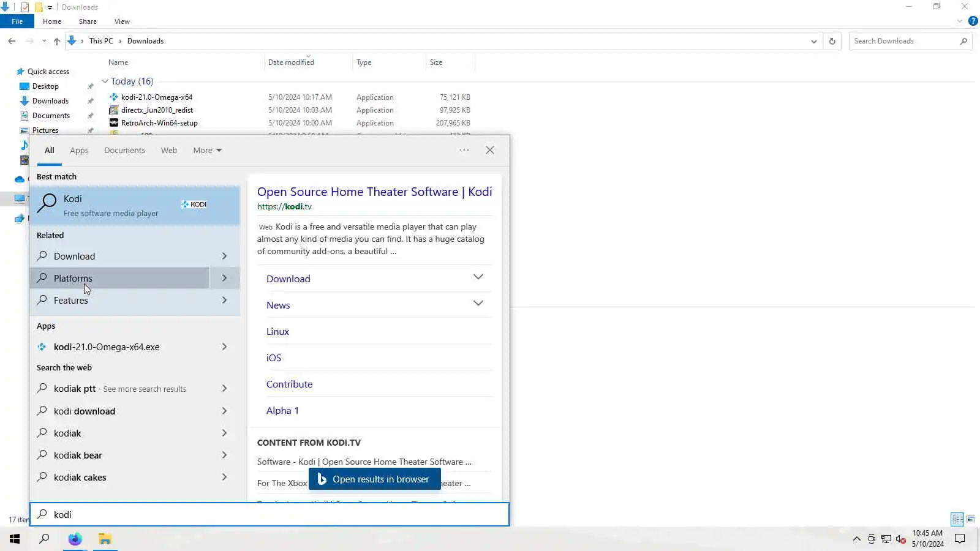Open File Explorer help icon
The width and height of the screenshot is (980, 551).
973,21
